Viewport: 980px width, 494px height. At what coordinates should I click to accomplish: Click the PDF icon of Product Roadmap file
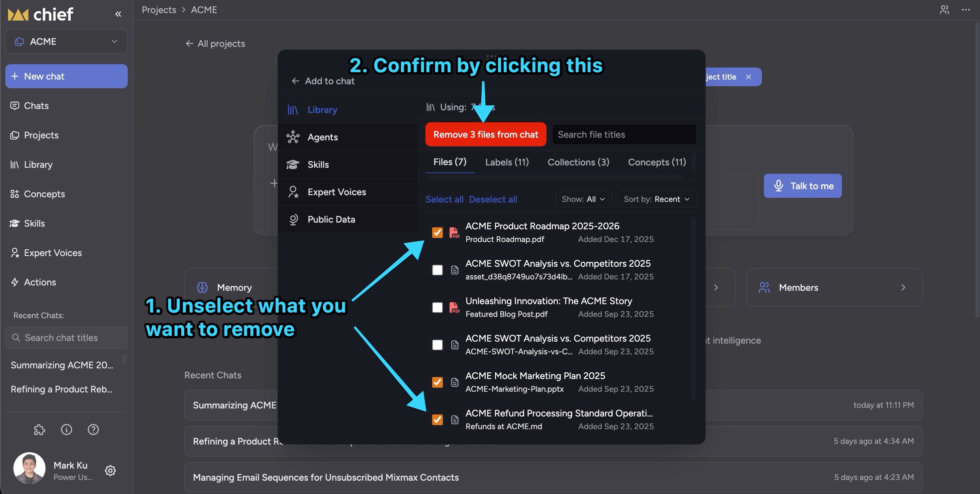pyautogui.click(x=454, y=232)
